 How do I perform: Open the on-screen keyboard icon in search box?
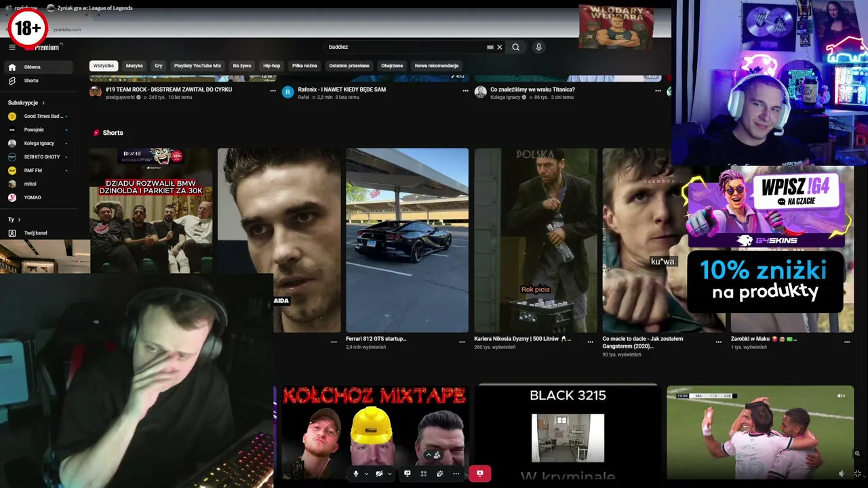[x=490, y=47]
